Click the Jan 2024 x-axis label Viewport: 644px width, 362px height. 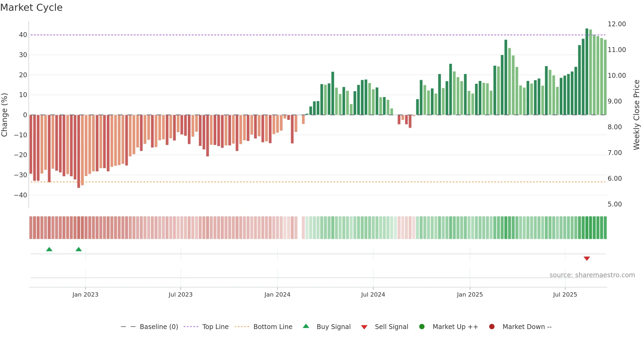[x=277, y=295]
